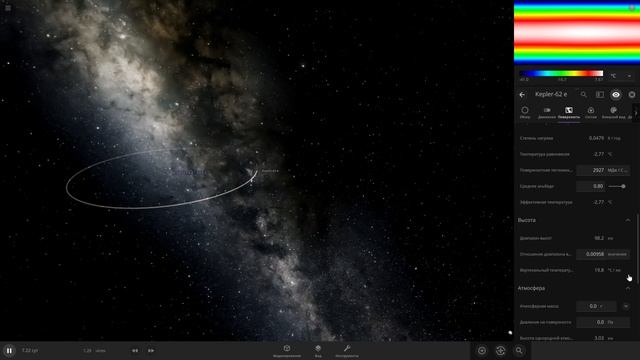Switch to the Motion tab
This screenshot has height=360, width=640.
coord(547,112)
